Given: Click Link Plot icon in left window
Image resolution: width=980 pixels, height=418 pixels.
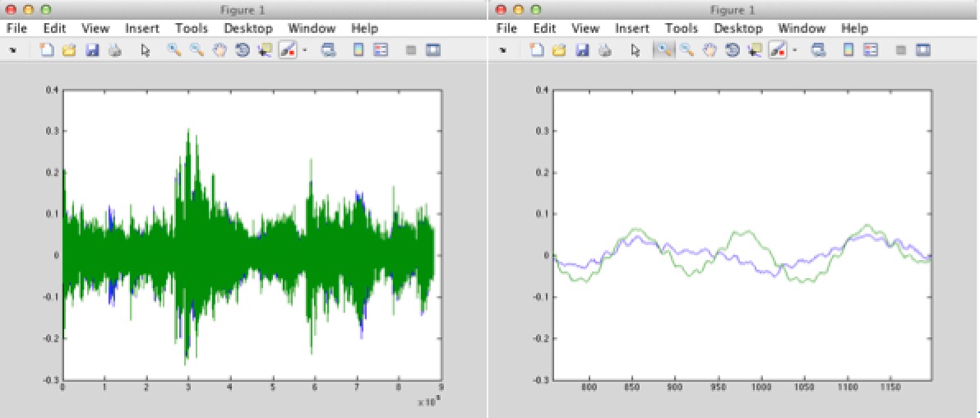Looking at the screenshot, I should [329, 51].
